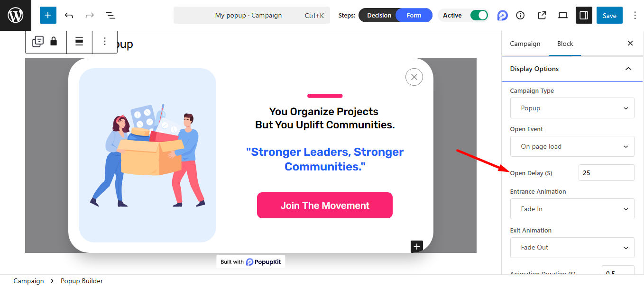Image resolution: width=644 pixels, height=286 pixels.
Task: Open the block toolbar options menu
Action: tap(105, 42)
